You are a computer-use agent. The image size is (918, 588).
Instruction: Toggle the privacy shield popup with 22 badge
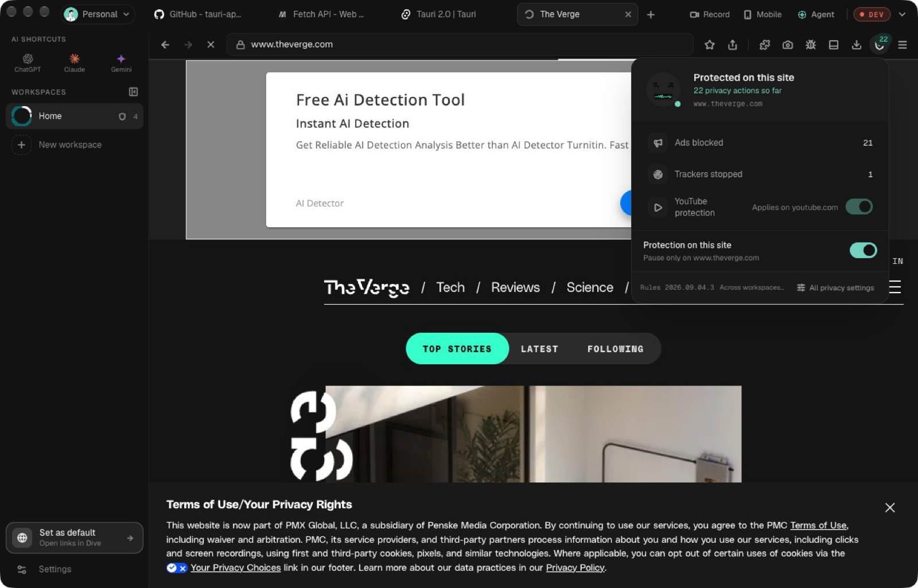[x=880, y=44]
